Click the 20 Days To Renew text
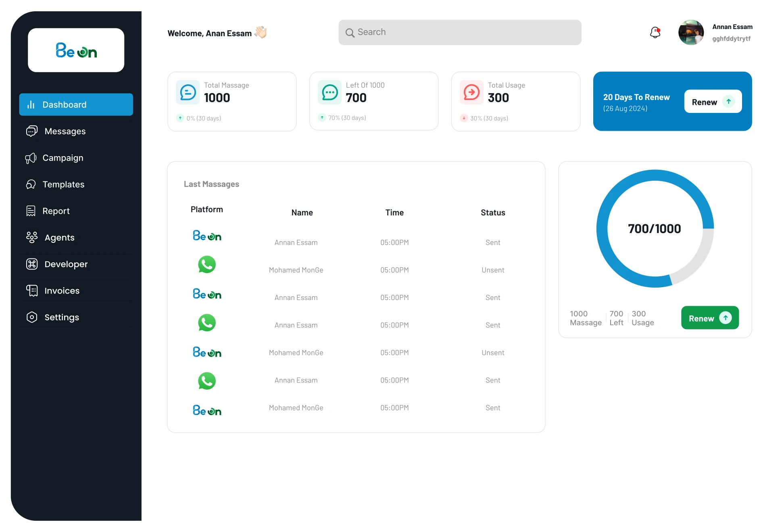This screenshot has width=784, height=532. click(x=636, y=97)
